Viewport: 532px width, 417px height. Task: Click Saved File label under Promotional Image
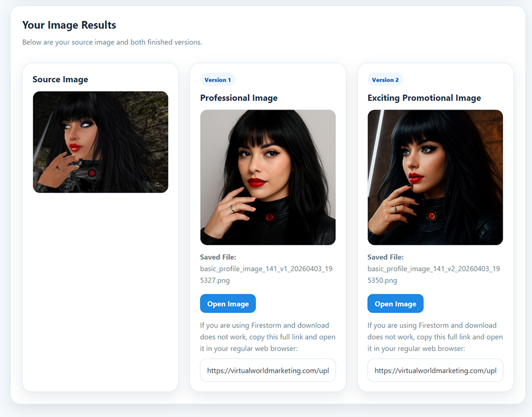[385, 257]
